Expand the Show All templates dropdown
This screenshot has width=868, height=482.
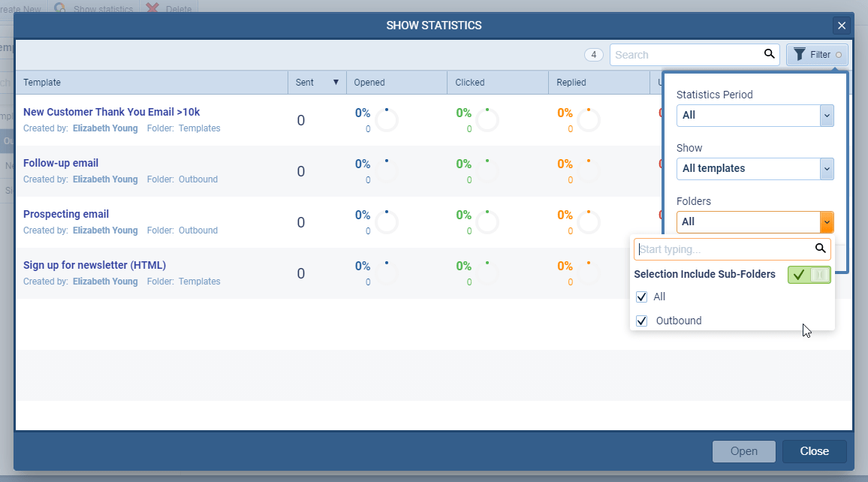click(755, 169)
